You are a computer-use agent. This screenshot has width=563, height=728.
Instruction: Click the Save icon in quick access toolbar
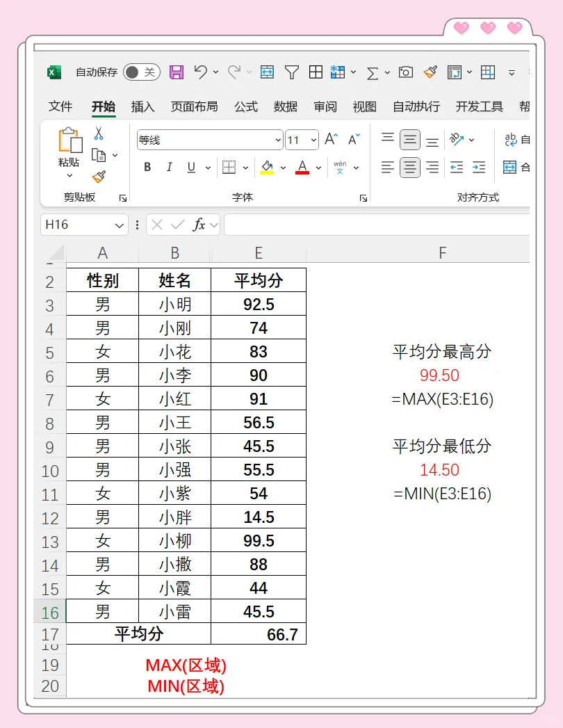(x=177, y=72)
